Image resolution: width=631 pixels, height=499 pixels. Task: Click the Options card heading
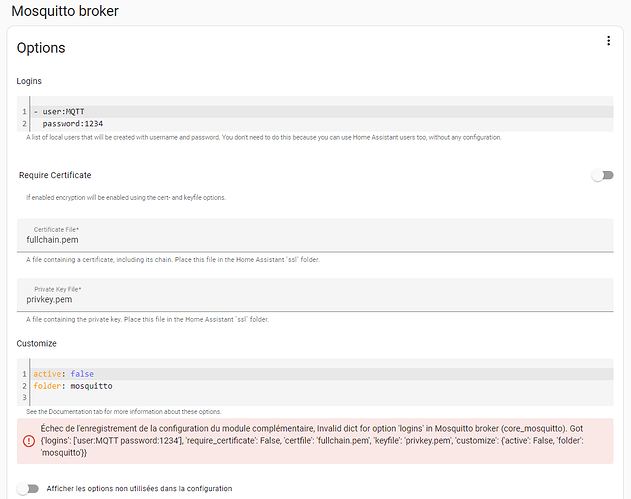(41, 48)
